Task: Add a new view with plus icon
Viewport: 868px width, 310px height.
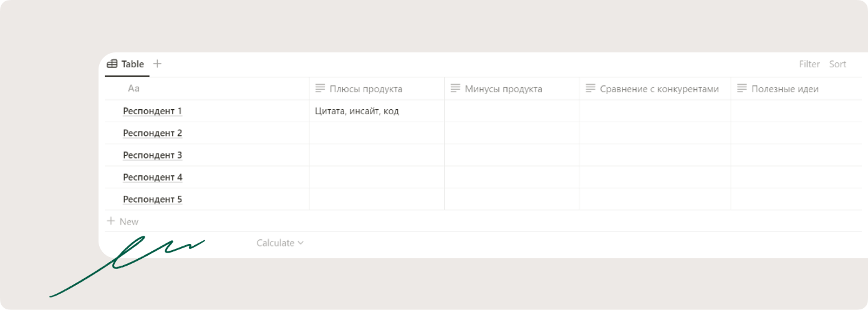Action: [157, 64]
